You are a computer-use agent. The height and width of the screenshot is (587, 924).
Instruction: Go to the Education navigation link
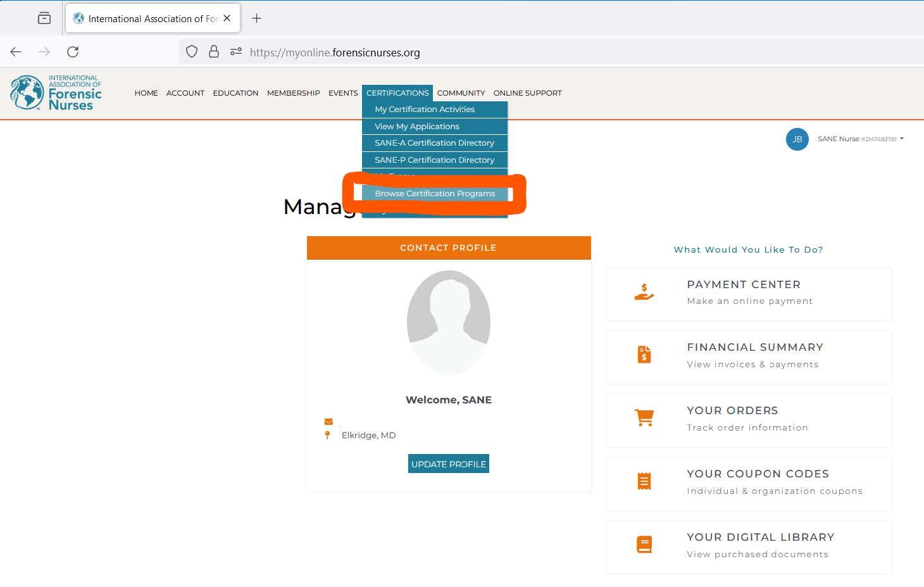pyautogui.click(x=235, y=93)
